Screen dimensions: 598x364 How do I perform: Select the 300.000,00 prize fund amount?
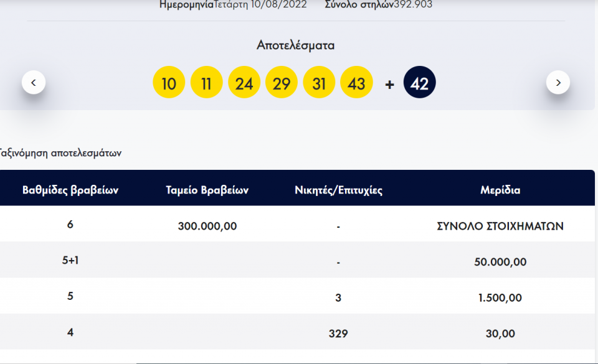point(207,226)
